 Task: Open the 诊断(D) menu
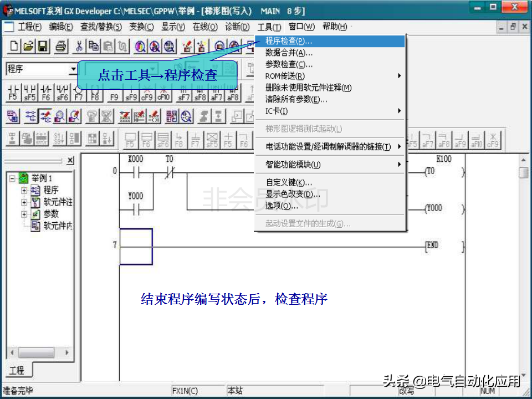237,27
